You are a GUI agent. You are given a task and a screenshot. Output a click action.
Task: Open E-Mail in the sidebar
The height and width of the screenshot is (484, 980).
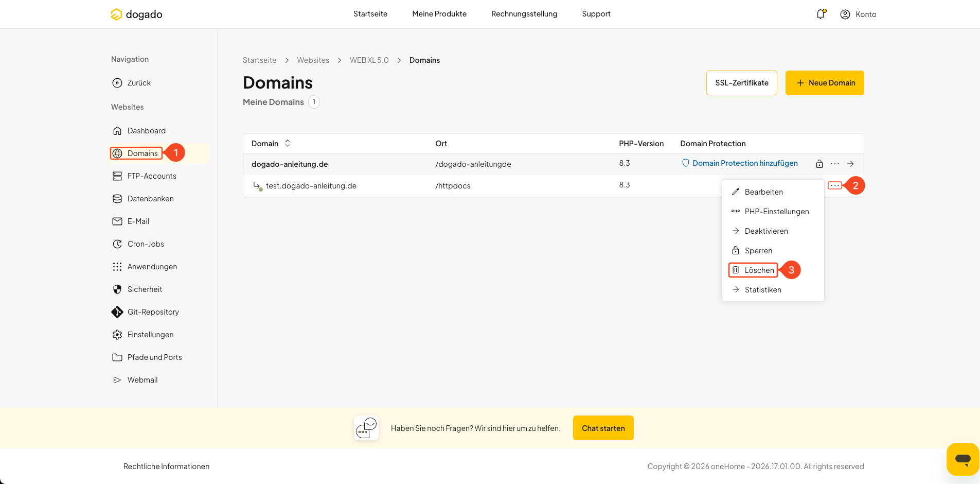(131, 221)
